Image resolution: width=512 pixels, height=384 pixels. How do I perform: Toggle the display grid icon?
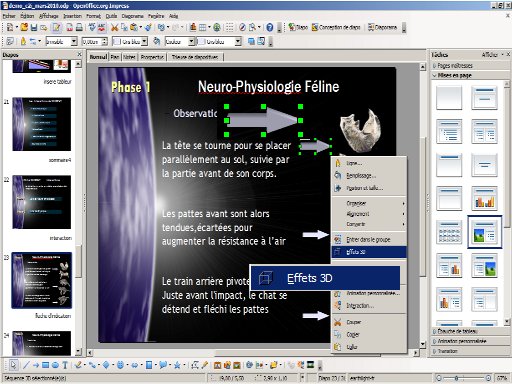point(229,27)
